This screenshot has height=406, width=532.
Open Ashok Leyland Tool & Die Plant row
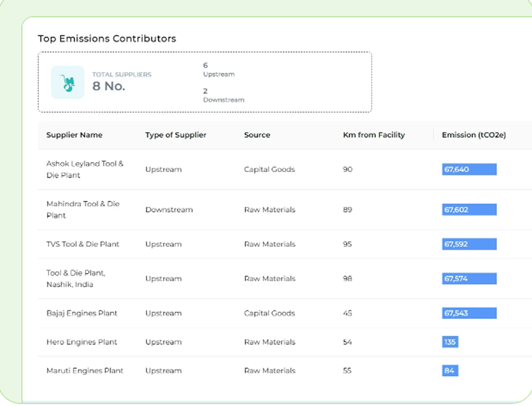[85, 169]
